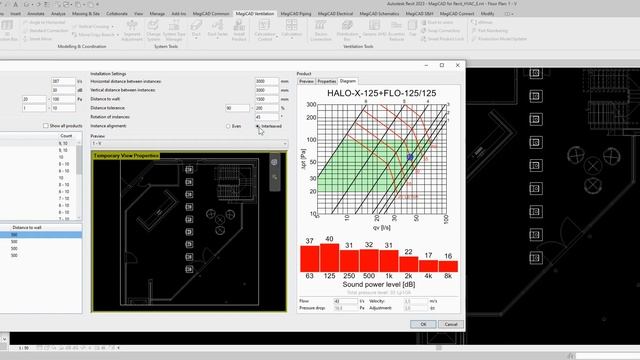Viewport: 640px width, 360px height.
Task: Open the Move/Copy Branch dropdown
Action: (x=118, y=35)
